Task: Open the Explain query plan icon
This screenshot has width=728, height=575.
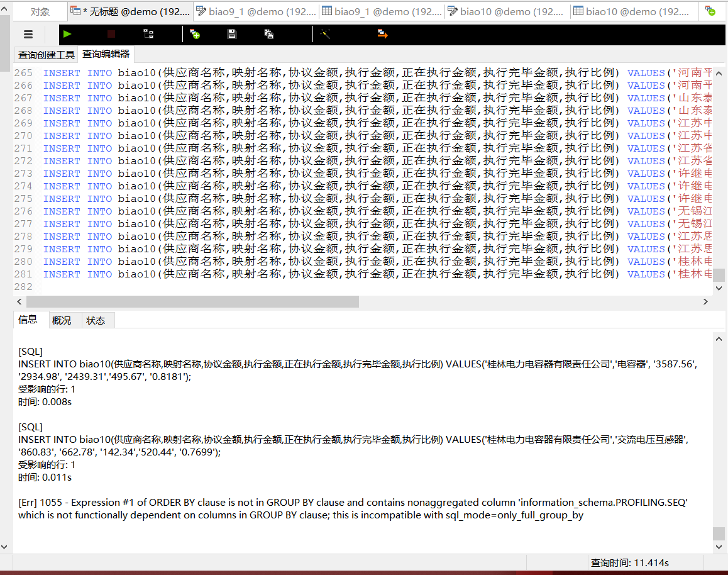Action: coord(148,34)
